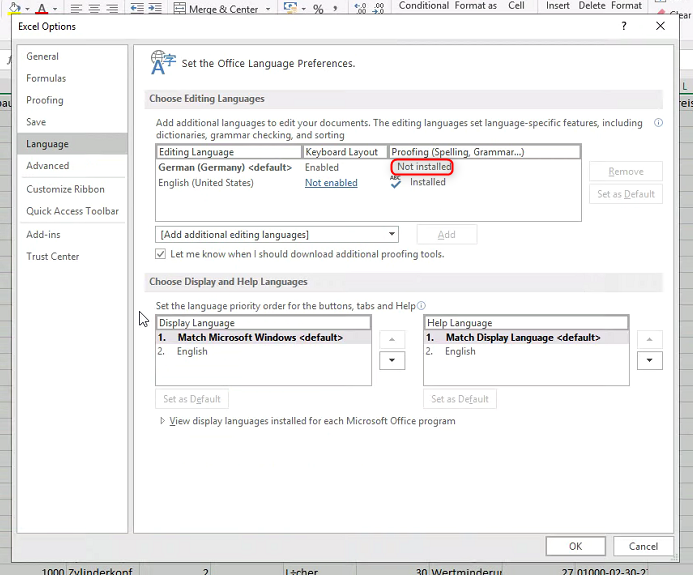
Task: Click Set as Default for editing language
Action: click(626, 194)
